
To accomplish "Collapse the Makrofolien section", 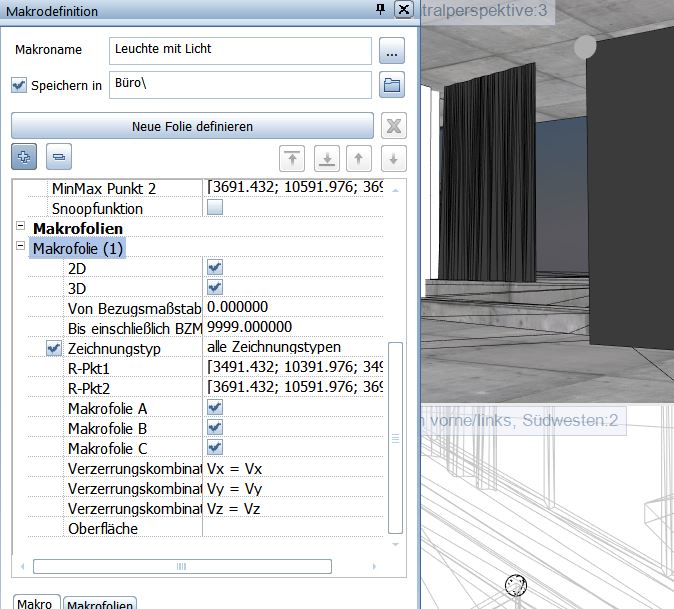I will (20, 228).
